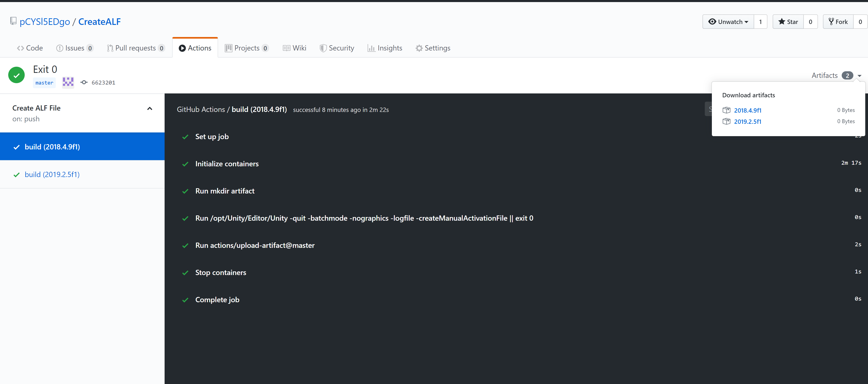Screen dimensions: 868x384
Task: Expand the Run mkdir artifact step log
Action: 225,191
